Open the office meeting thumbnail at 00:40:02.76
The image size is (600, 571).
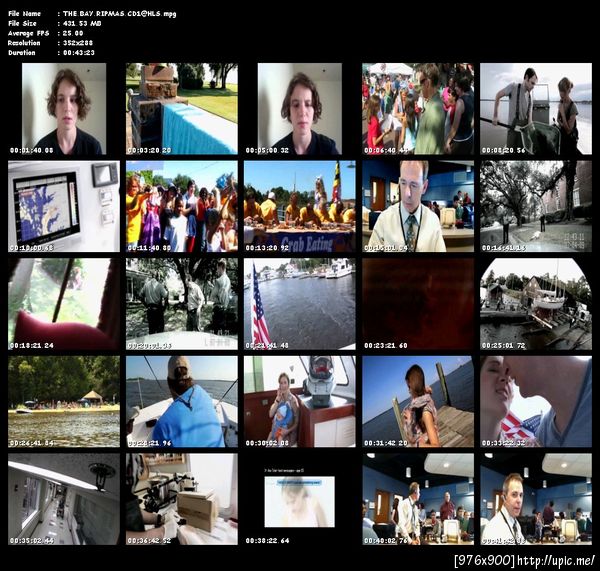[x=418, y=499]
